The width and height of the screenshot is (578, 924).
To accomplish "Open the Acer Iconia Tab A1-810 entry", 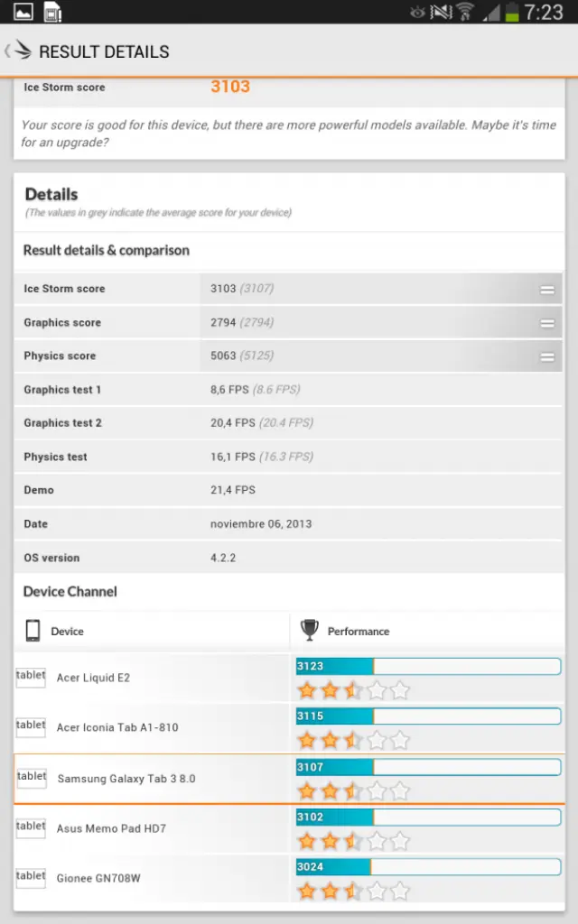I will 117,727.
